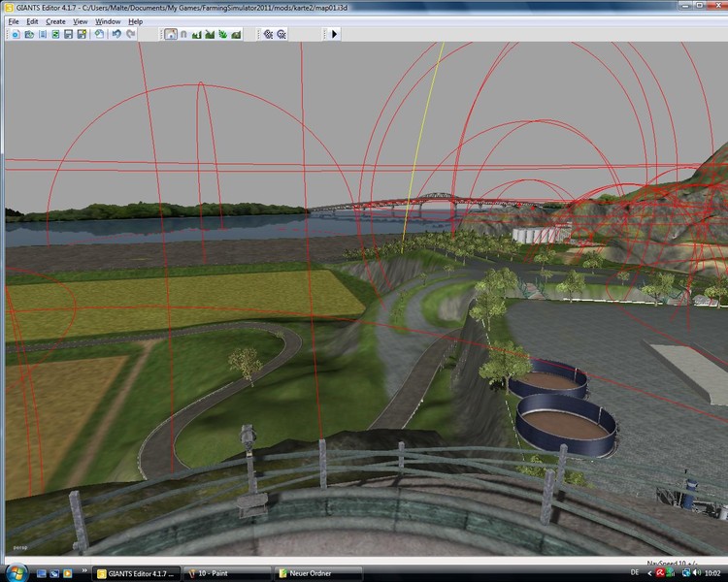Viewport: 728px width, 582px height.
Task: Save the map with the floppy icon
Action: pos(69,34)
